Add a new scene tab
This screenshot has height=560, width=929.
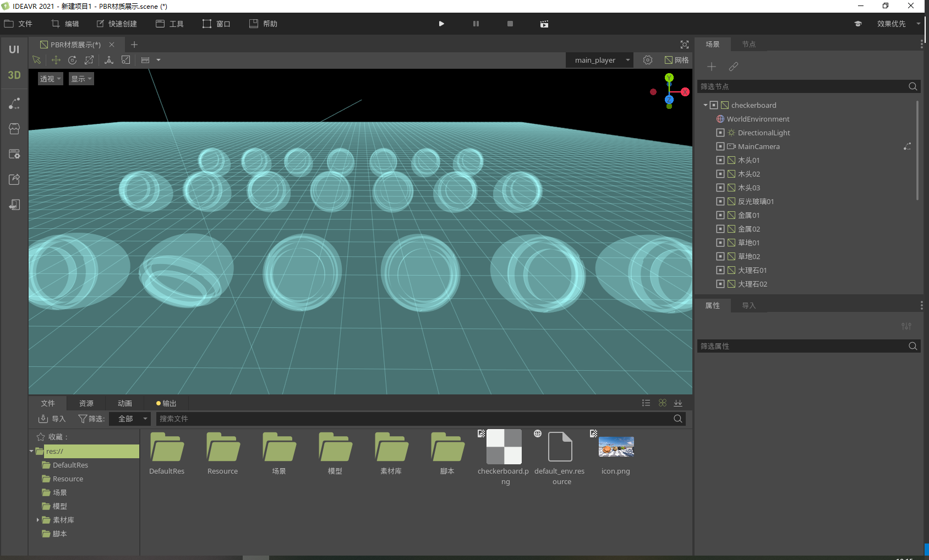point(134,45)
